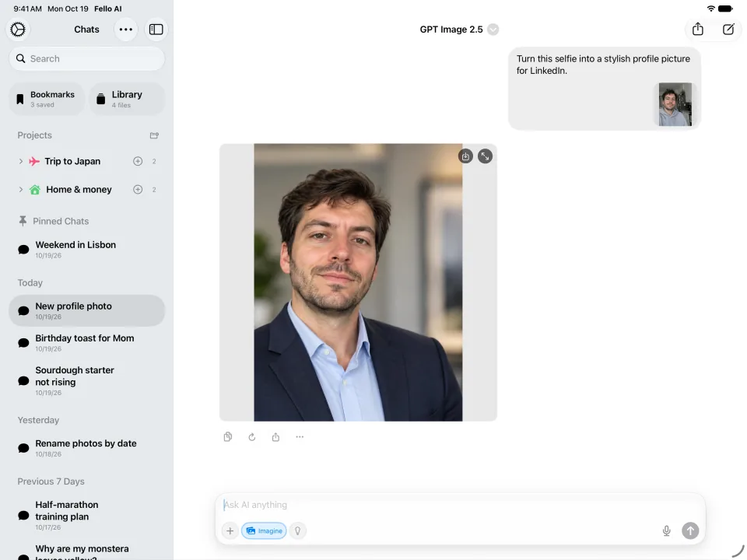
Task: Open the Home & money project
Action: click(79, 190)
